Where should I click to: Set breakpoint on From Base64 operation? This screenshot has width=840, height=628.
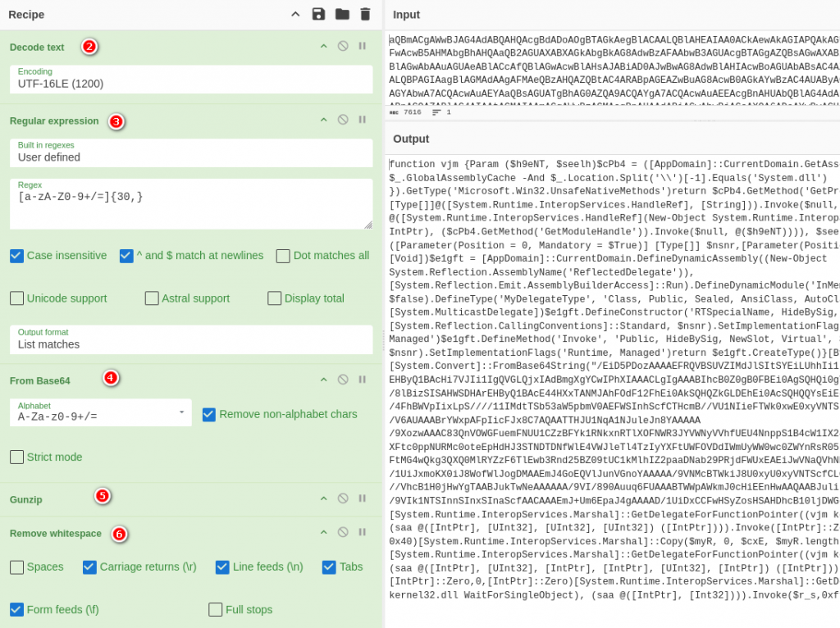(363, 380)
